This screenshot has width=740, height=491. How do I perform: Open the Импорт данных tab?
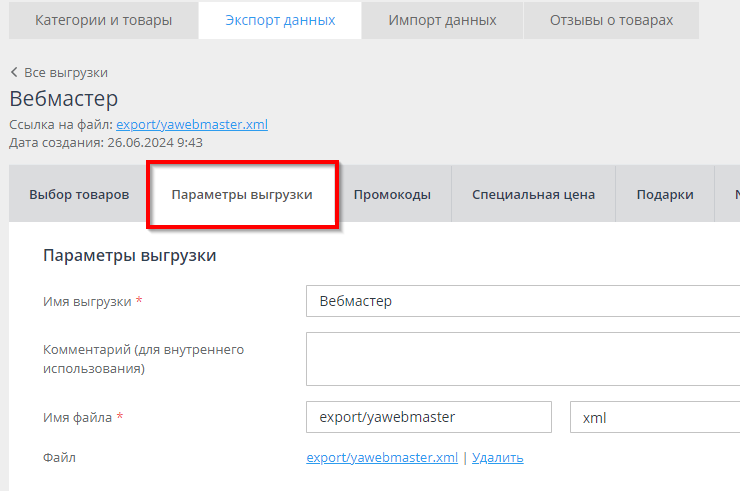[x=442, y=20]
